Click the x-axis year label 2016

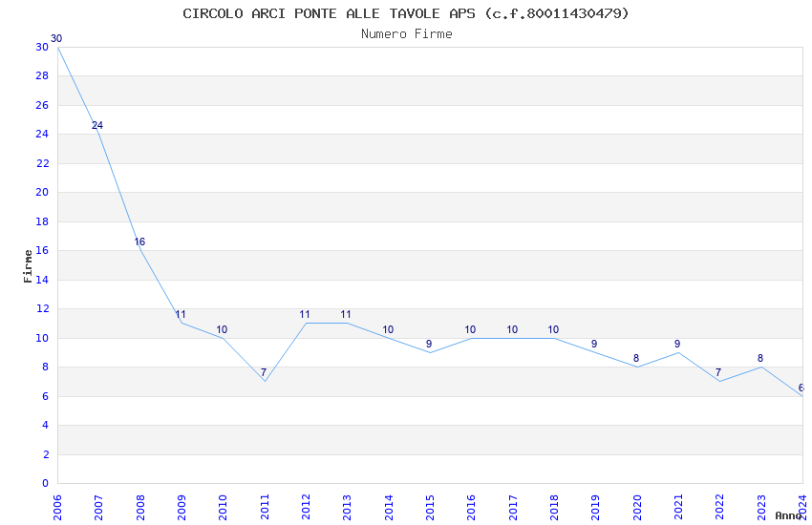coord(472,508)
